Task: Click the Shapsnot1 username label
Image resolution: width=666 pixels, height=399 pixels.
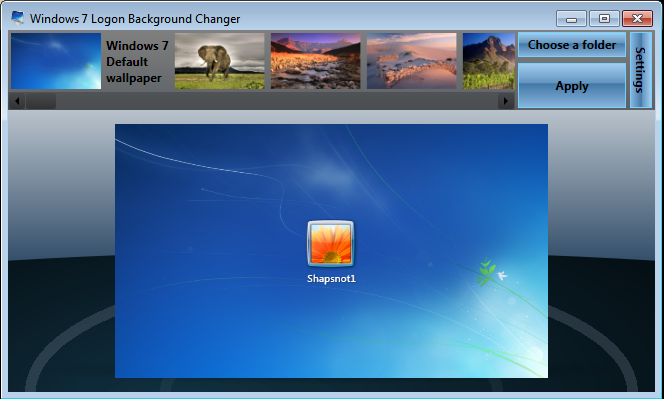Action: coord(331,279)
